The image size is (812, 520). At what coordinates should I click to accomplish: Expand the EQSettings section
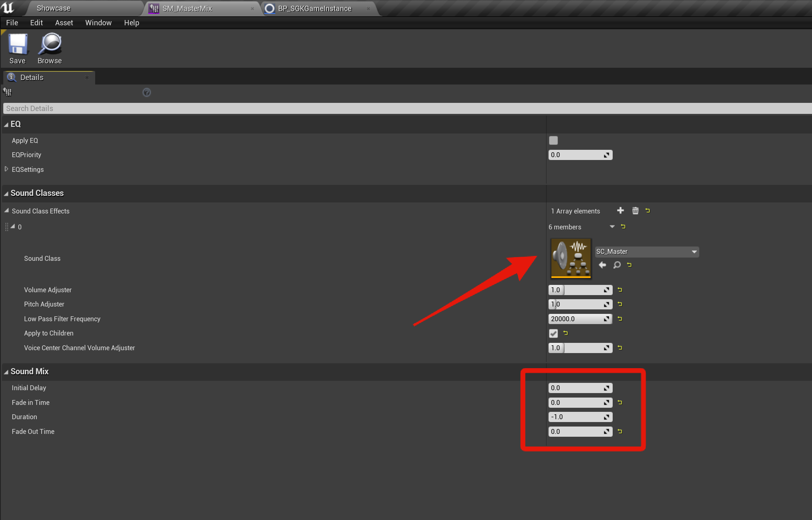pyautogui.click(x=6, y=169)
